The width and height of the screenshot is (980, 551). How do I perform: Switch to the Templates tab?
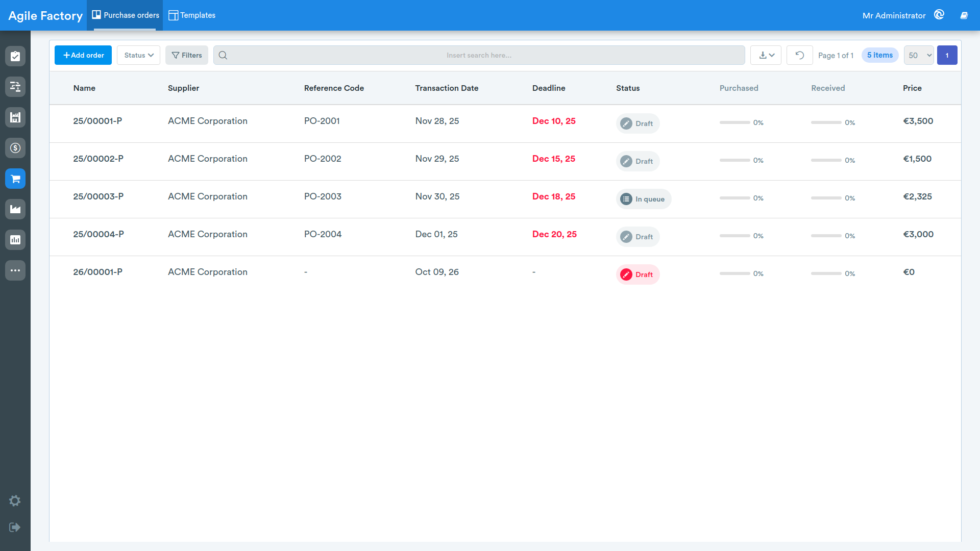[192, 15]
